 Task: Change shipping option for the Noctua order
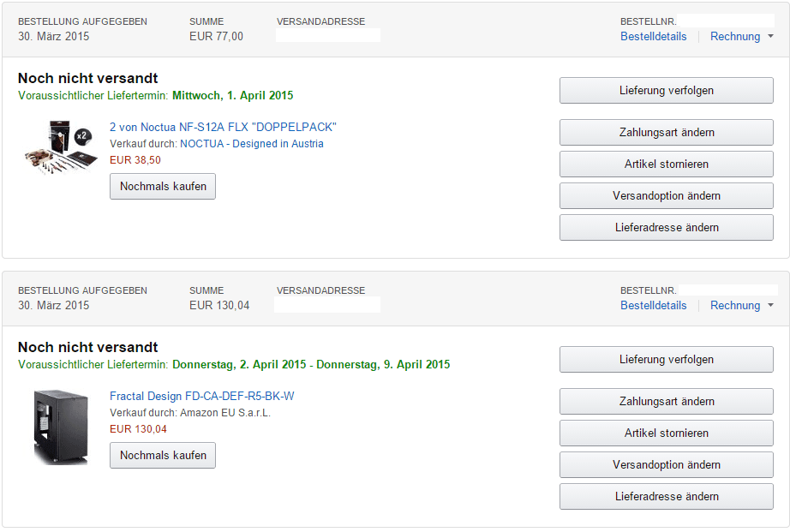(x=666, y=196)
